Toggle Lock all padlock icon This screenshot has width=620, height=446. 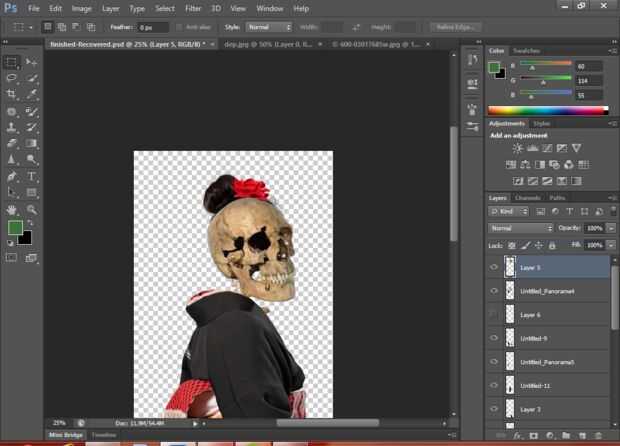[x=552, y=246]
